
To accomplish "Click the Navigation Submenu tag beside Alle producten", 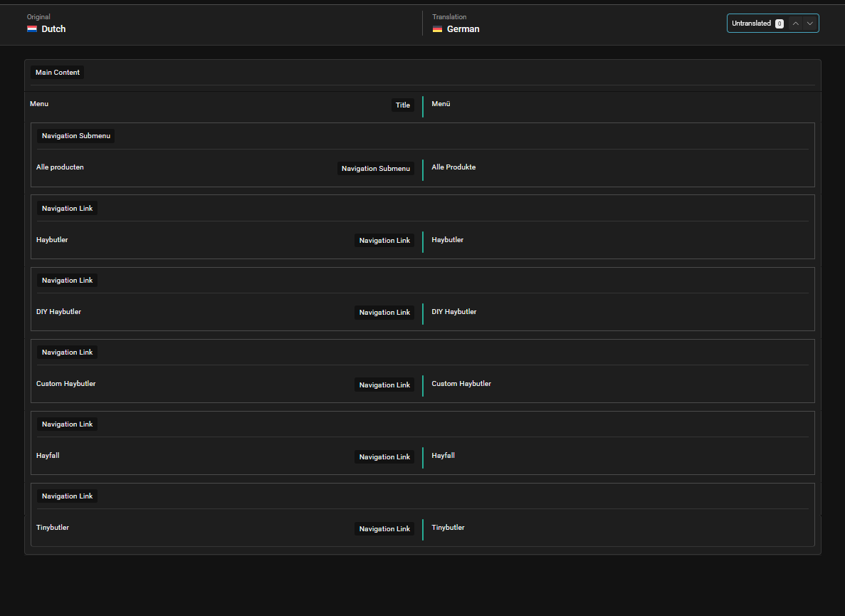I will [x=376, y=169].
